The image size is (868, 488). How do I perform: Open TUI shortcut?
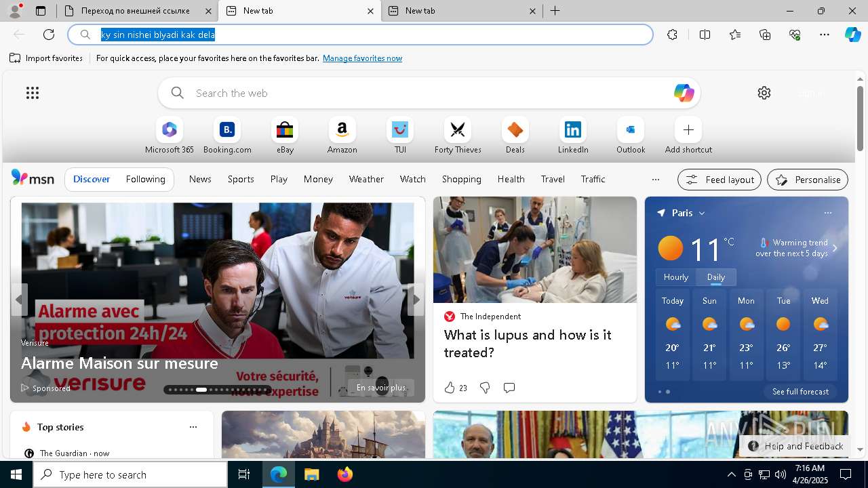pos(400,136)
